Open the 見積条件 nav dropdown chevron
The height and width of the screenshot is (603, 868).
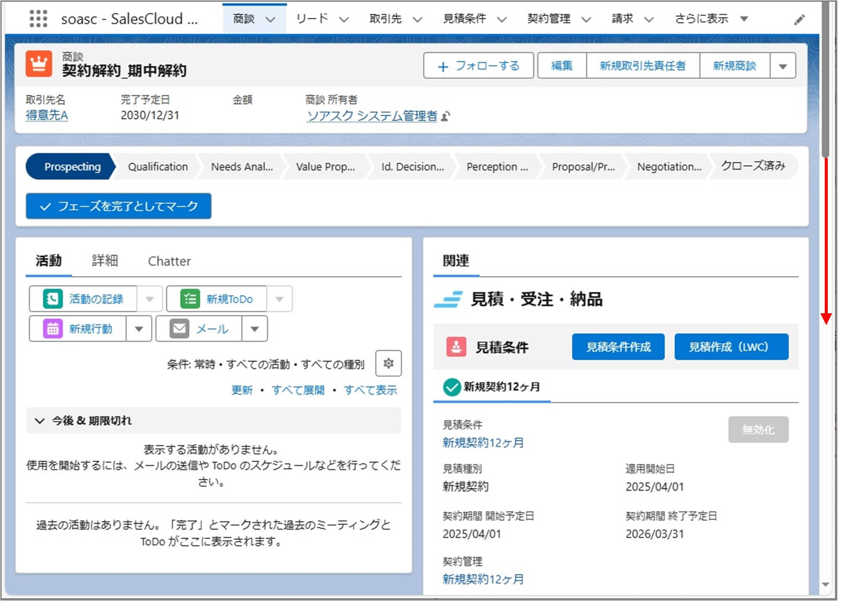tap(502, 19)
